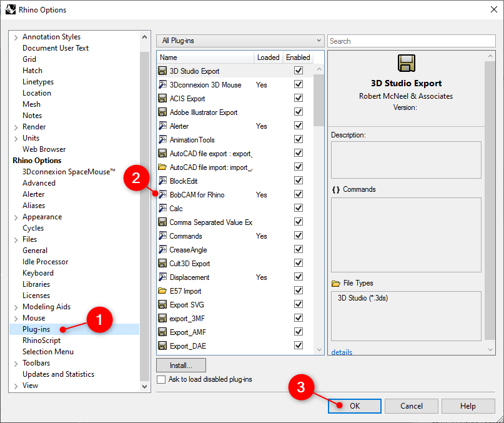This screenshot has height=423, width=504.
Task: Click the Comma Separated Value Export icon
Action: pos(162,222)
